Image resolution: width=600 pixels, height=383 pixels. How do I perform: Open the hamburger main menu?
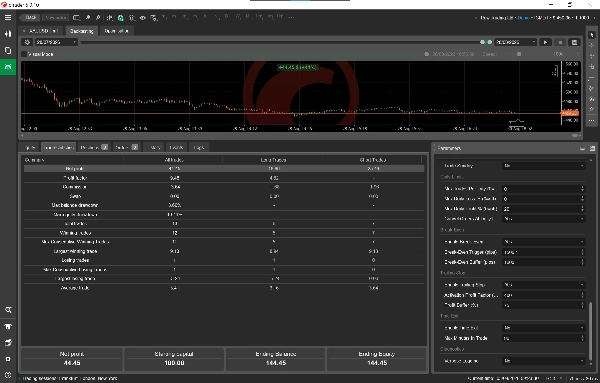pyautogui.click(x=8, y=17)
